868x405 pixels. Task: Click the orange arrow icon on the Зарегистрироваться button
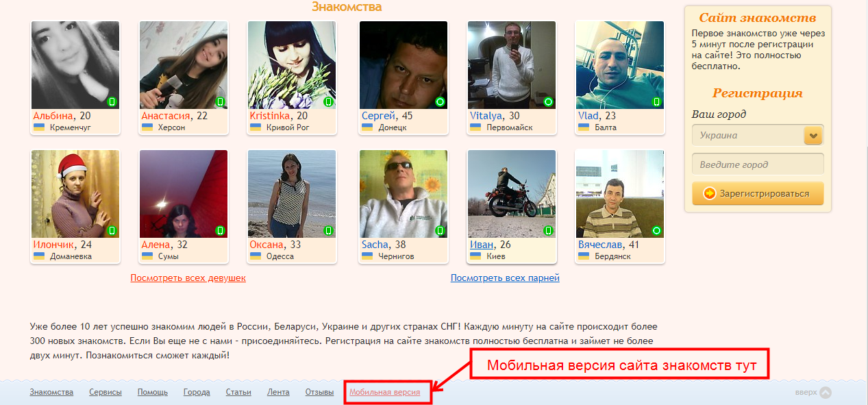click(710, 193)
